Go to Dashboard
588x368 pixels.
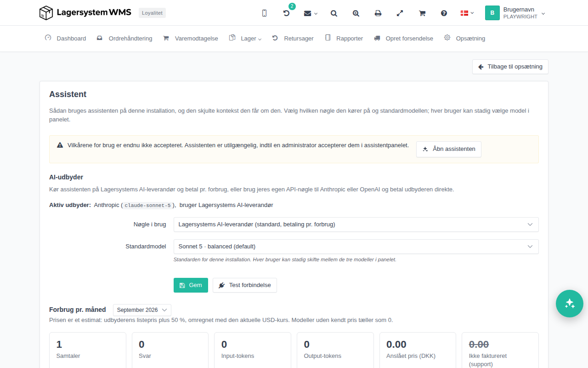65,39
